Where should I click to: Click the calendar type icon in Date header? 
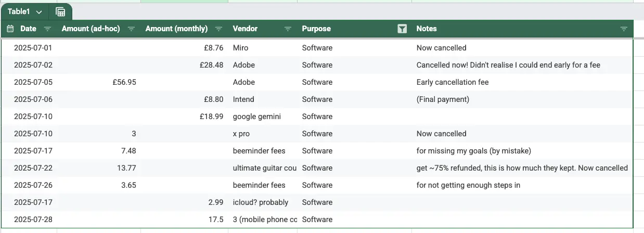point(10,29)
